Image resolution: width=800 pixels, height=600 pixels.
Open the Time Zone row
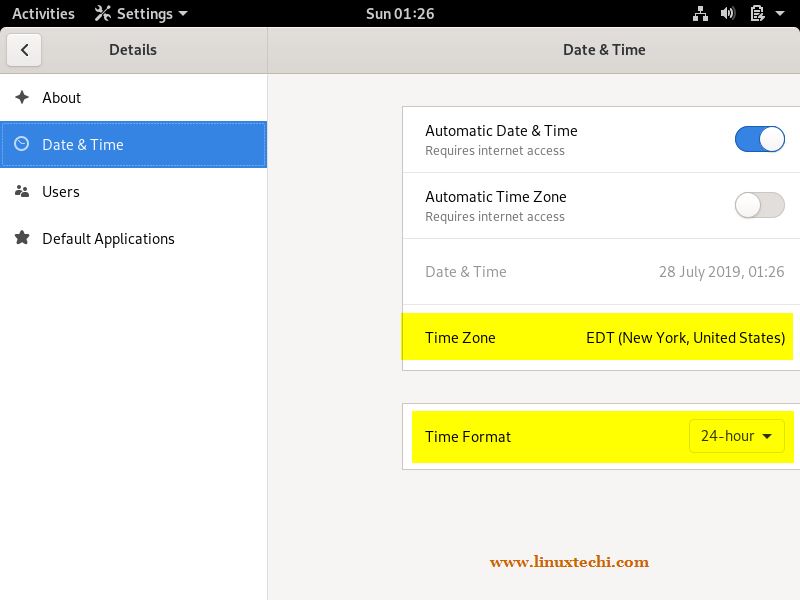pyautogui.click(x=598, y=338)
